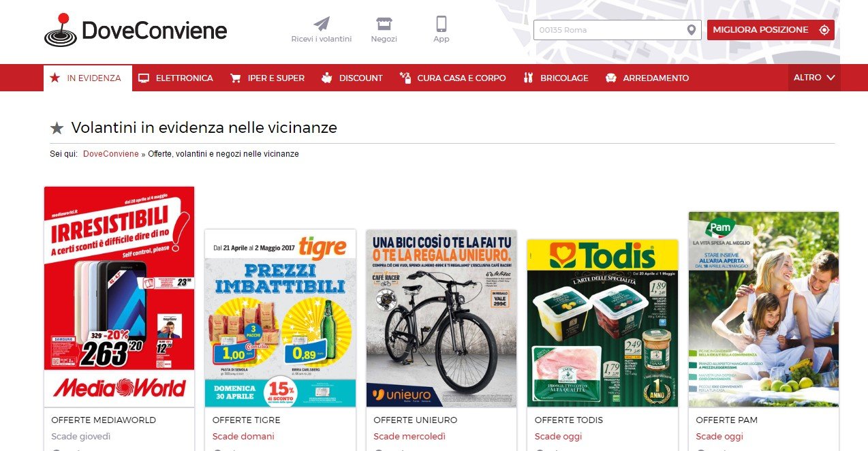Click the DoveConviene joystick logo

[x=61, y=31]
